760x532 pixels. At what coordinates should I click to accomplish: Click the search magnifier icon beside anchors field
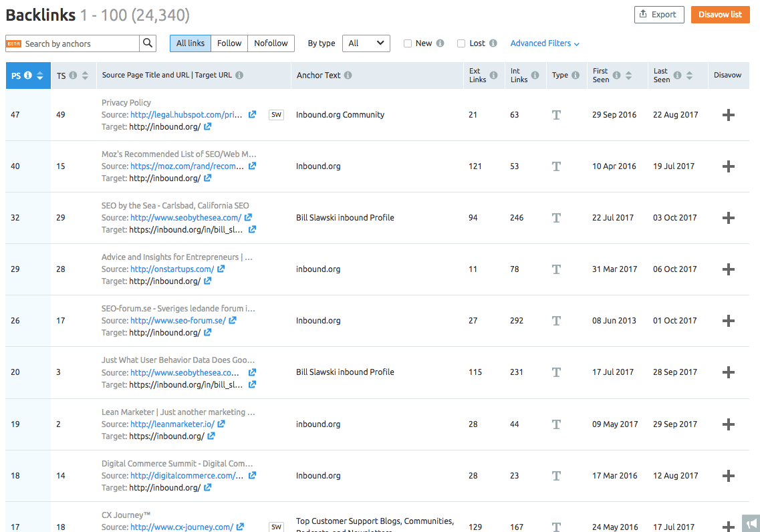[148, 43]
